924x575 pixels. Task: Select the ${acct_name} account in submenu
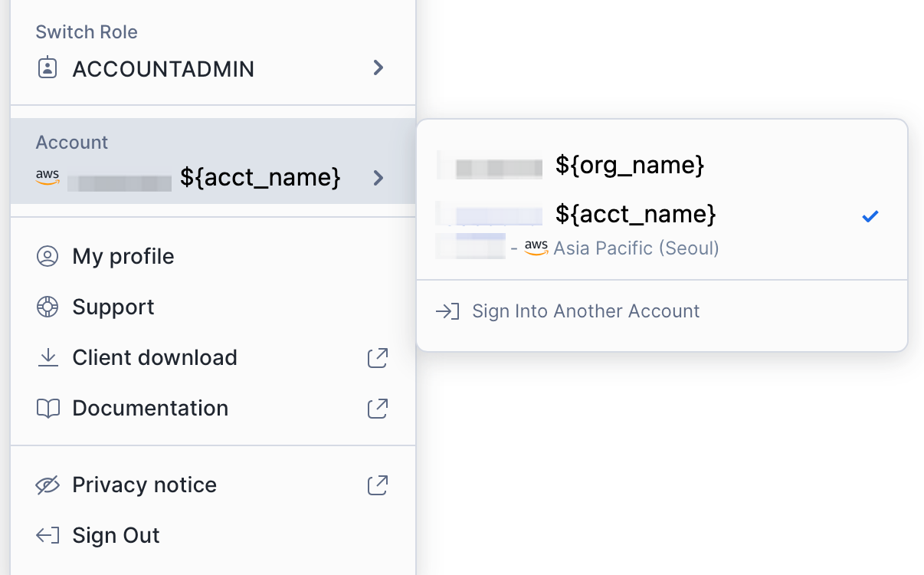click(x=635, y=214)
